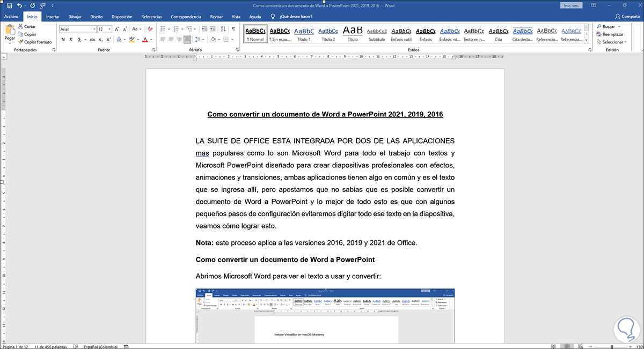Switch to the Correspondencia tab

pos(186,17)
